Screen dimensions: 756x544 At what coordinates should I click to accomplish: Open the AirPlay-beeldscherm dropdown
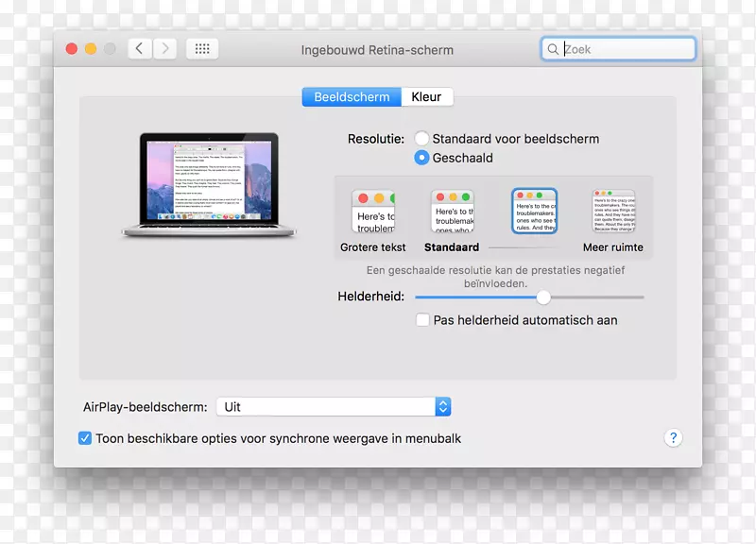tap(333, 406)
